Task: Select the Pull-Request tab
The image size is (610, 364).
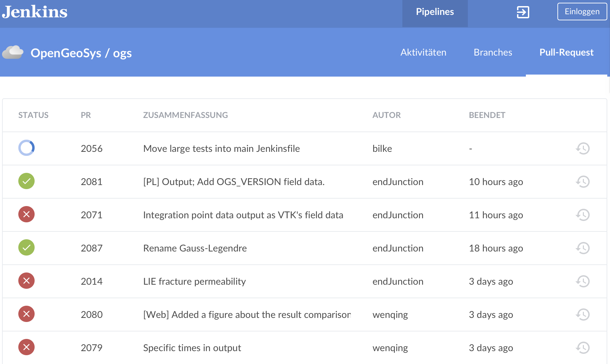Action: (566, 52)
